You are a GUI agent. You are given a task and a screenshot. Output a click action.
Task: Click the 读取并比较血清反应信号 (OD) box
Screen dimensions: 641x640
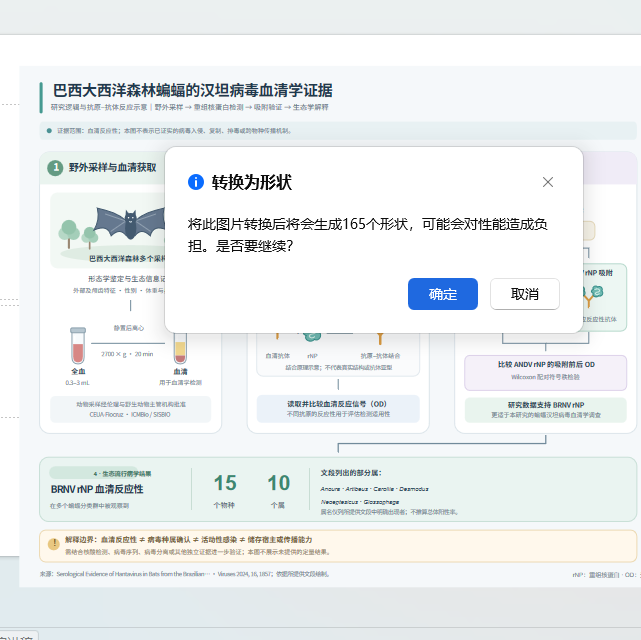click(338, 409)
